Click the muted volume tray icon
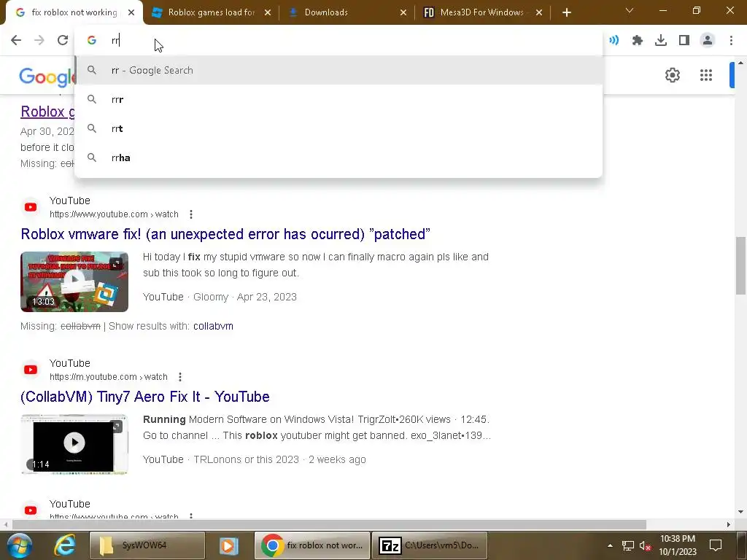This screenshot has width=747, height=560. point(646,545)
